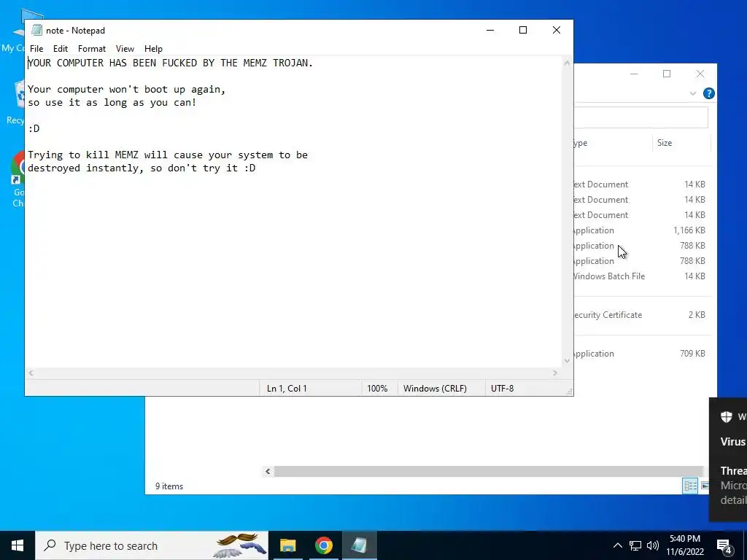
Task: Click Notepad vertical scrollbar up arrow
Action: [567, 63]
